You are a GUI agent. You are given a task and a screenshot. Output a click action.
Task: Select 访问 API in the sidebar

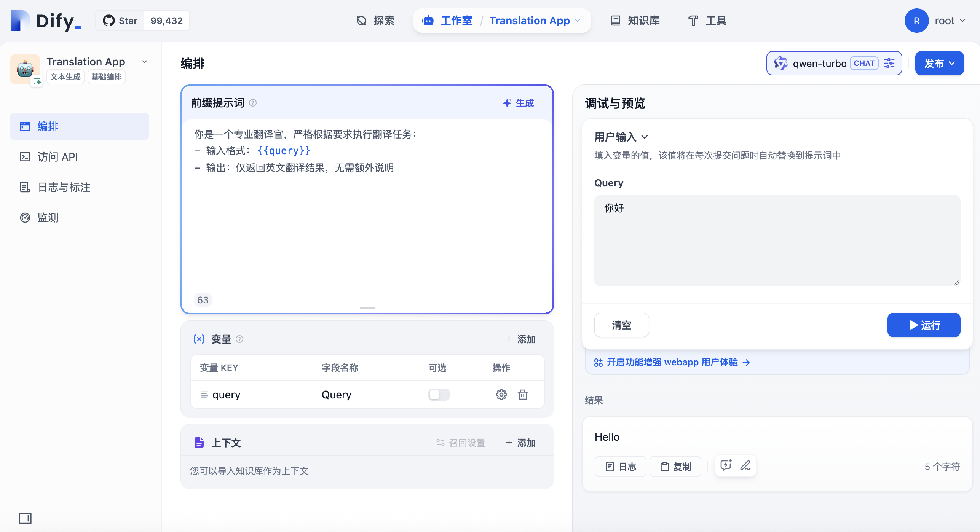pos(58,156)
